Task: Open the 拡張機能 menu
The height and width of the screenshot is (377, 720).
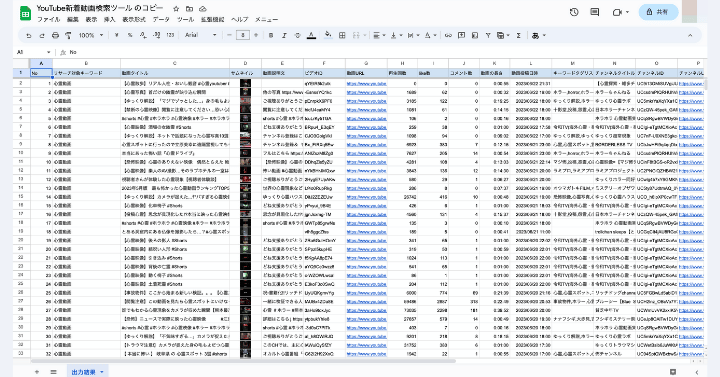Action: tap(213, 20)
